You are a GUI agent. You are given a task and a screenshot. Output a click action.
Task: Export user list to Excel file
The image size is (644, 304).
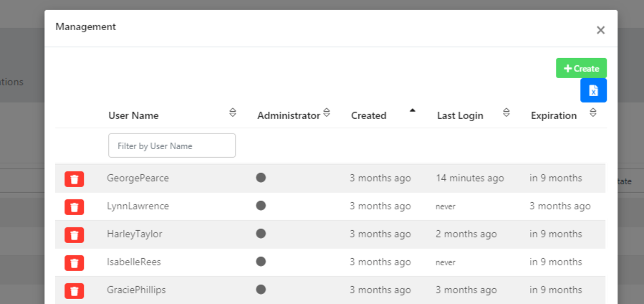(x=593, y=90)
